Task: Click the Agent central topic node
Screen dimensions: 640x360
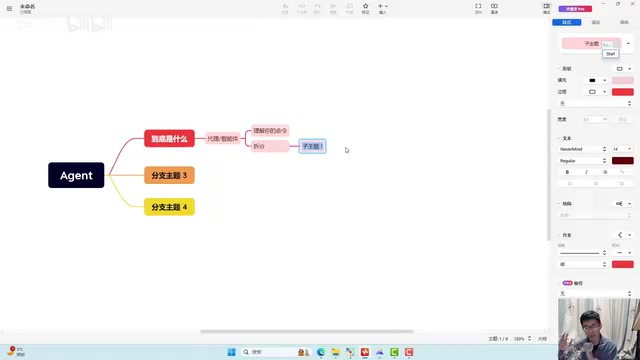Action: 76,175
